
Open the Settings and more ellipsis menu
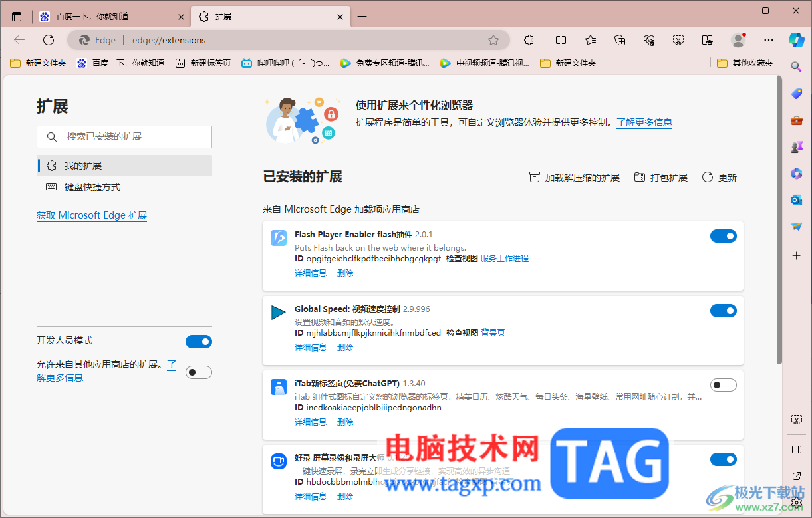tap(769, 40)
